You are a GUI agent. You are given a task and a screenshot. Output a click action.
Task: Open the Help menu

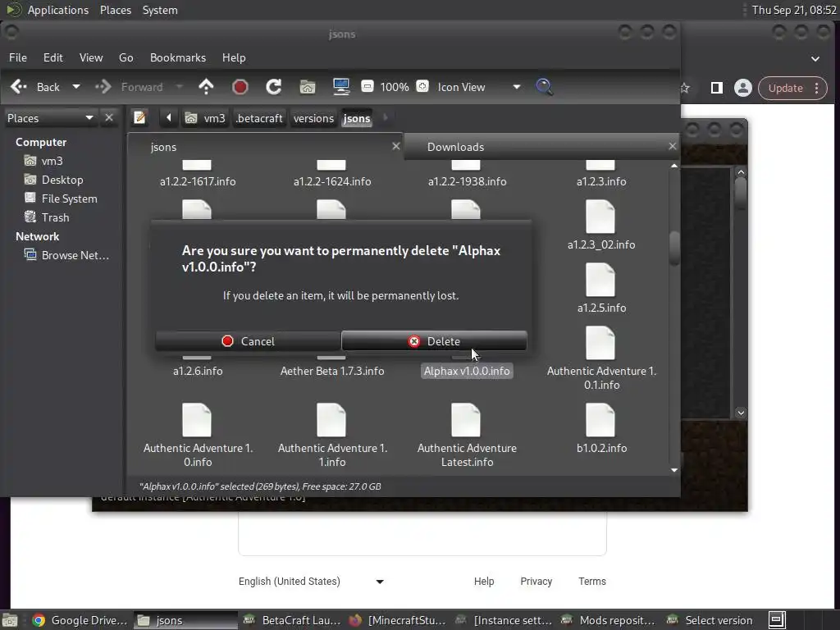[234, 57]
